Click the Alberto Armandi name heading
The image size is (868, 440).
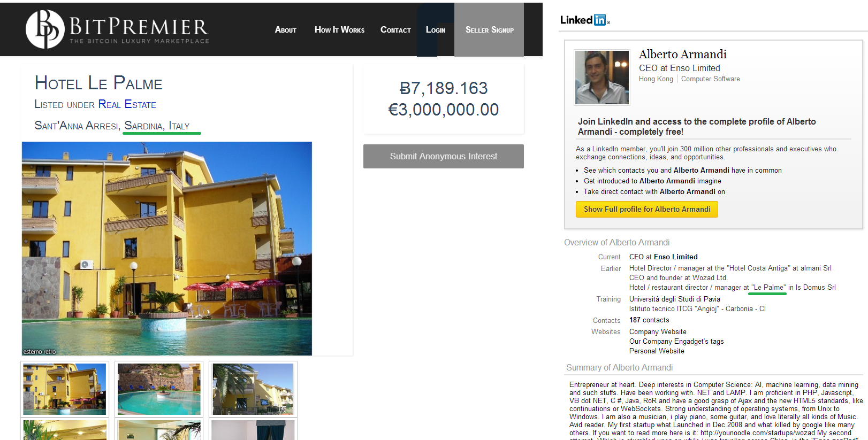(x=683, y=55)
